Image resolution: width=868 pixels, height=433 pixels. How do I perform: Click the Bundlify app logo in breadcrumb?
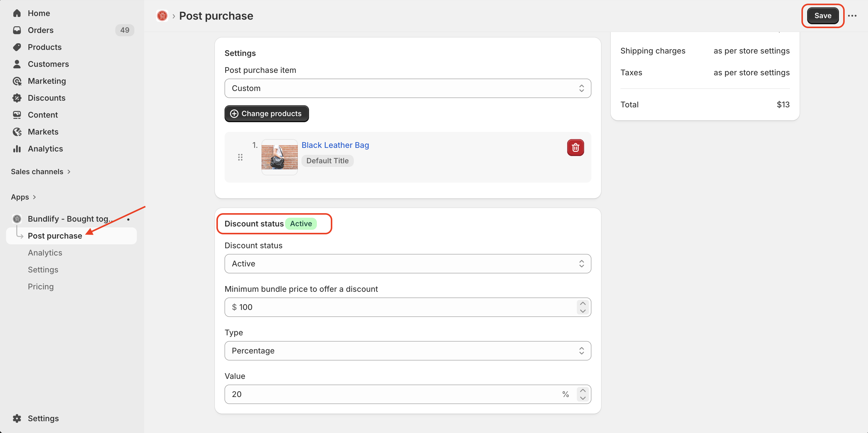pos(162,16)
